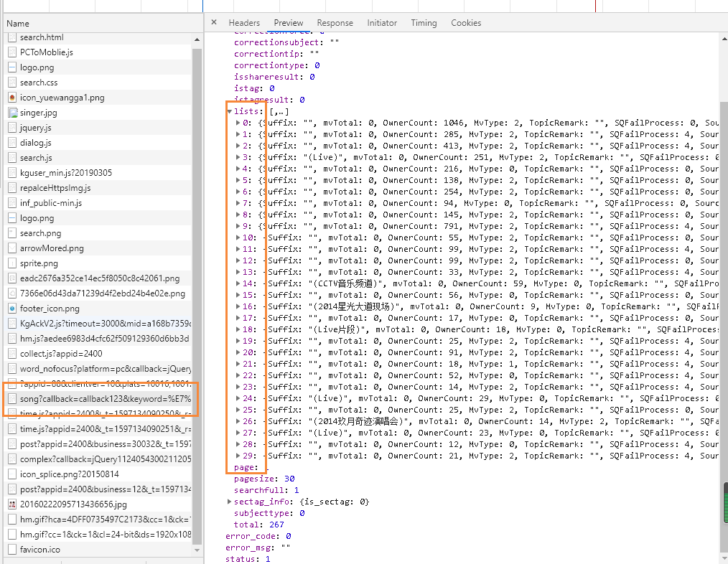Screen dimensions: 728x564
Task: Click the jquery.js file icon
Action: 12,128
